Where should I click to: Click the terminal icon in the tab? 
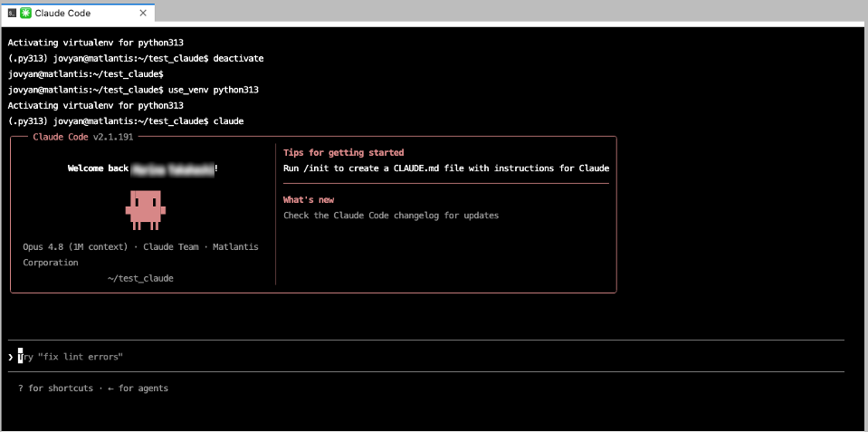12,14
